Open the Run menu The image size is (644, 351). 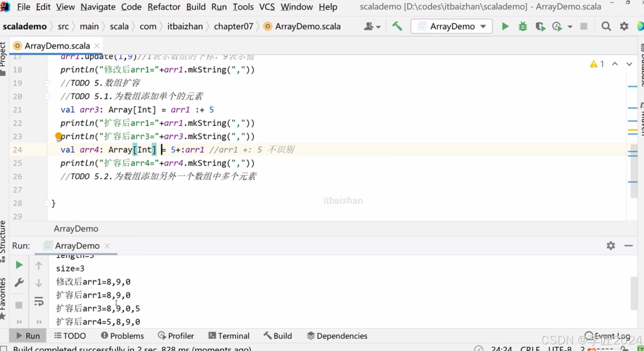219,7
